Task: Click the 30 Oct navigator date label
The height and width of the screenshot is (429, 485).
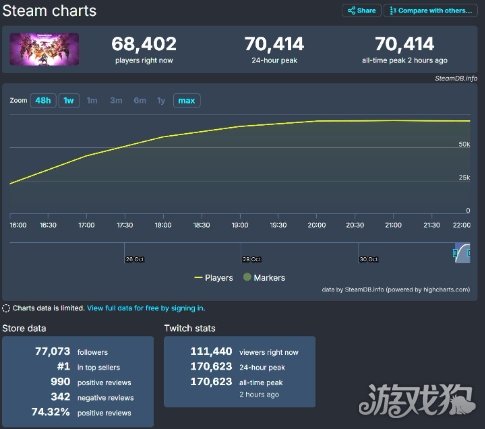Action: point(368,259)
